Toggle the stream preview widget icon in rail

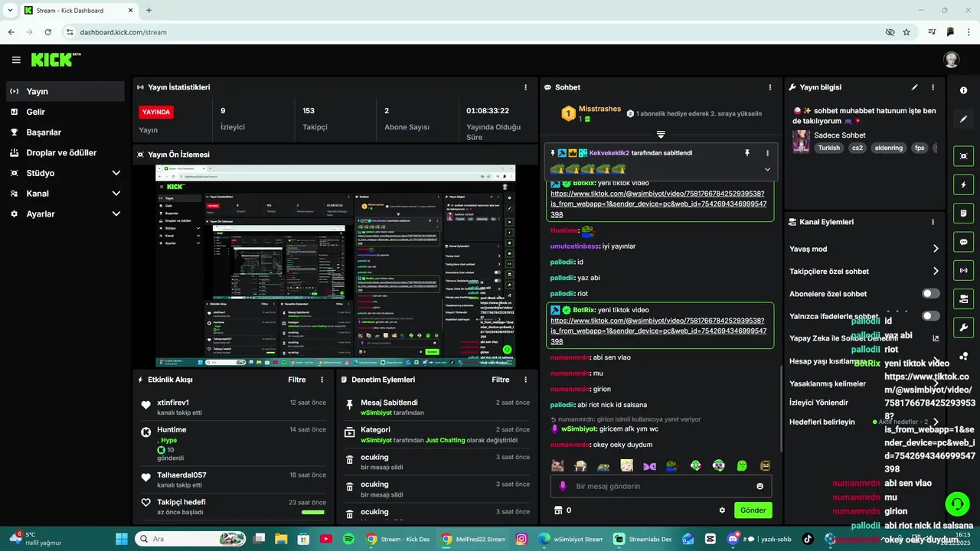[x=963, y=156]
